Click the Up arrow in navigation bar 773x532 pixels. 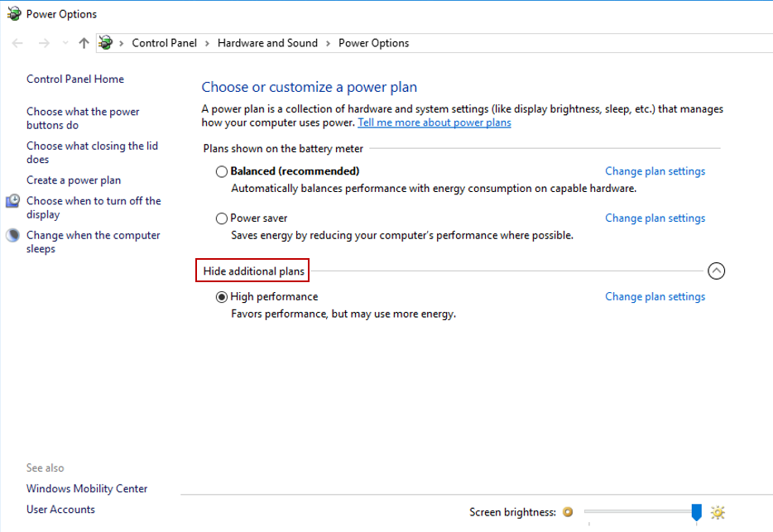tap(83, 42)
